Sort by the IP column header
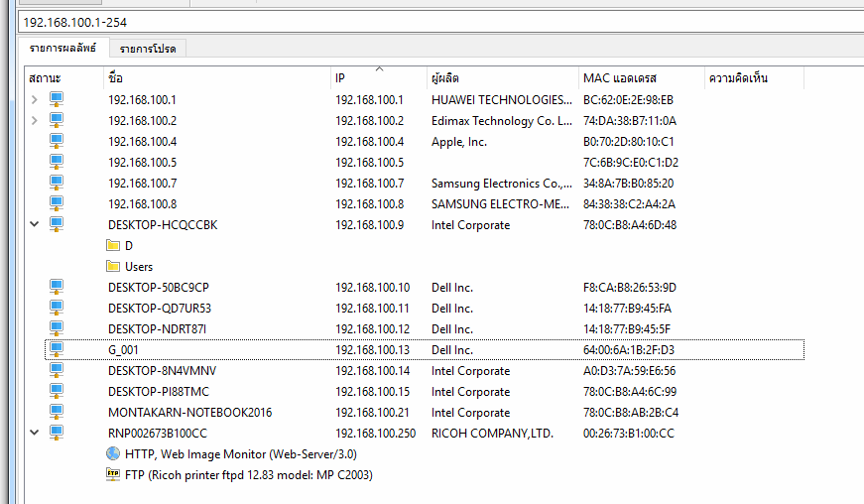Image resolution: width=864 pixels, height=504 pixels. [340, 77]
